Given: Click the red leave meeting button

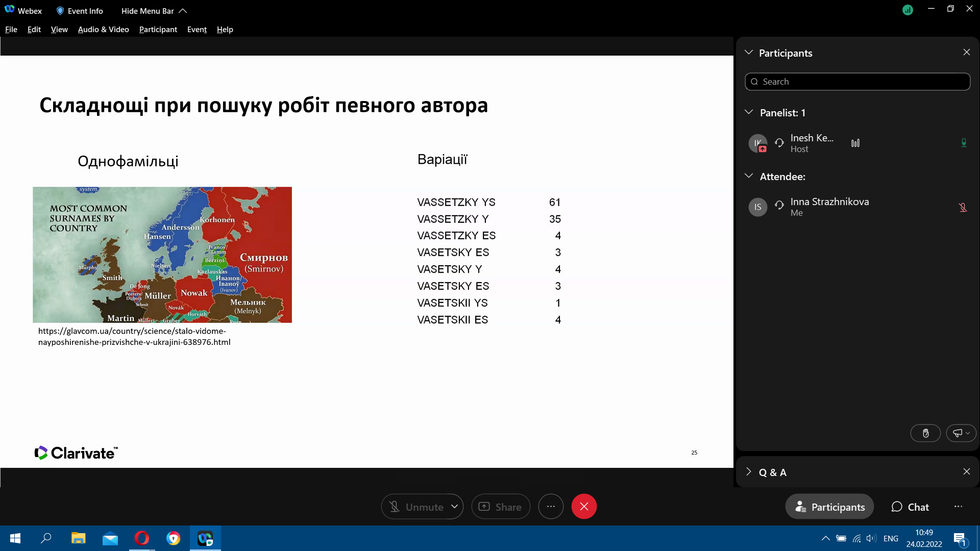Looking at the screenshot, I should tap(584, 507).
